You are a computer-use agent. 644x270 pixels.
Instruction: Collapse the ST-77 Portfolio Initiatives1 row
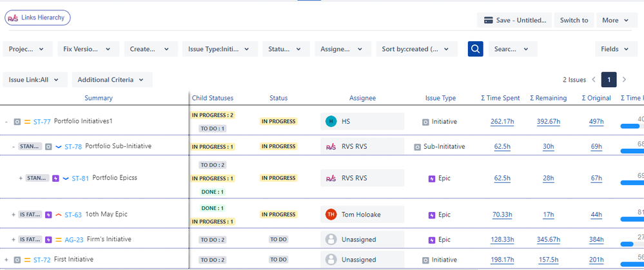coord(6,121)
